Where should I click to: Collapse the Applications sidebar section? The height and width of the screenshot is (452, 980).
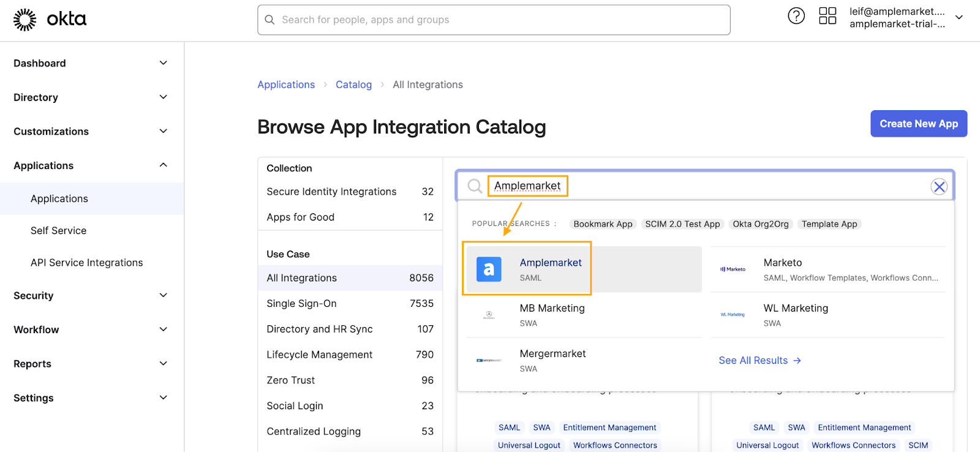point(163,165)
